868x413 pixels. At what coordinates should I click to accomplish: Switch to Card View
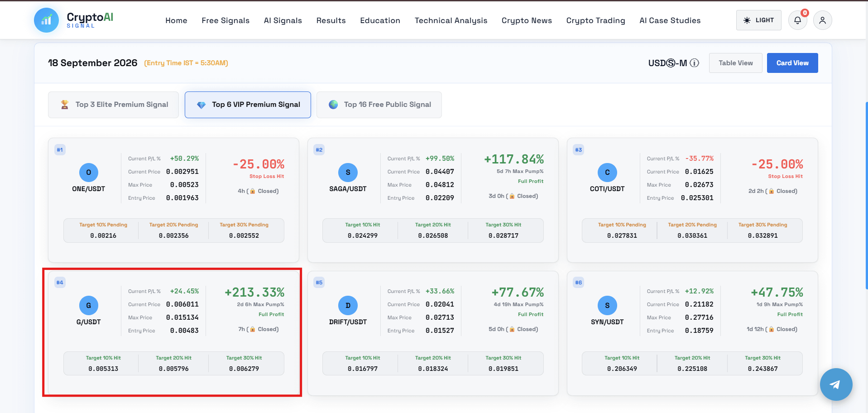792,63
